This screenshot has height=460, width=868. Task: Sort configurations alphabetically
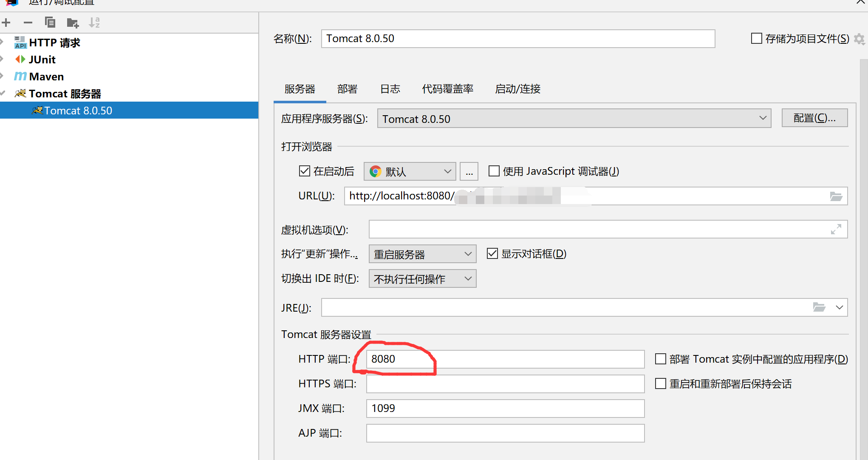coord(94,23)
